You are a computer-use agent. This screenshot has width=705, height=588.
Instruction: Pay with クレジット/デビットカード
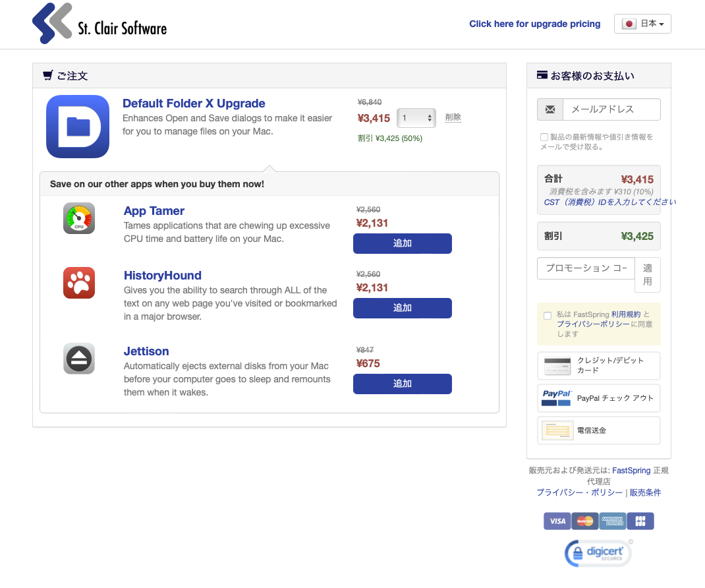599,366
